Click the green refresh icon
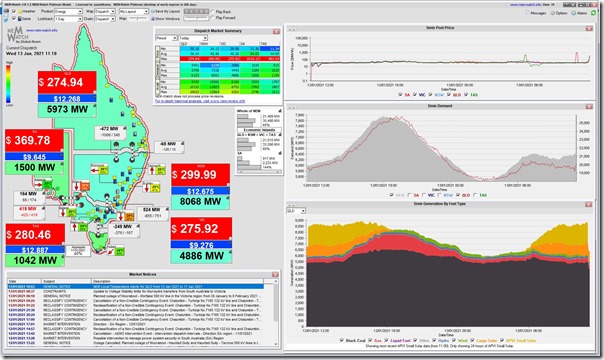This screenshot has height=360, width=604. (594, 13)
